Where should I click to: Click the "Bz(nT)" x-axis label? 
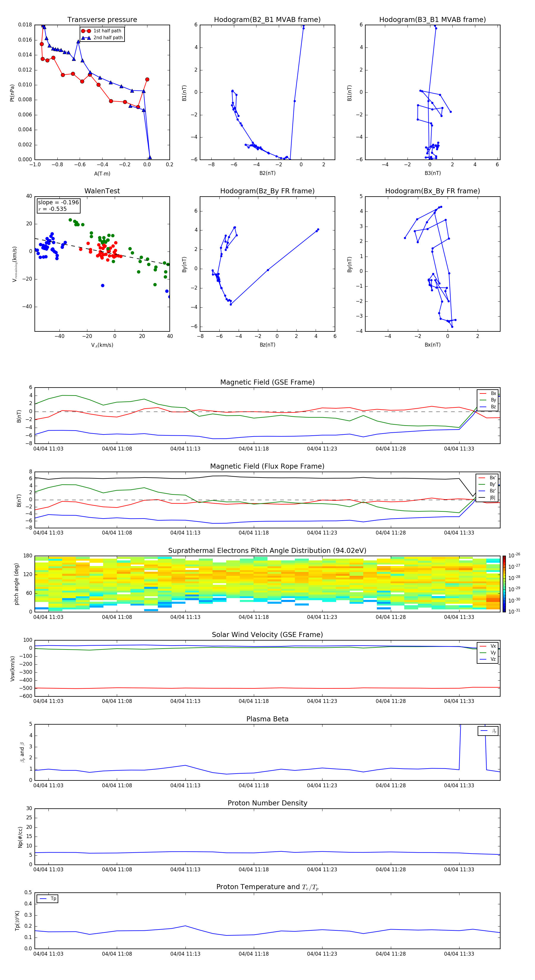(267, 345)
